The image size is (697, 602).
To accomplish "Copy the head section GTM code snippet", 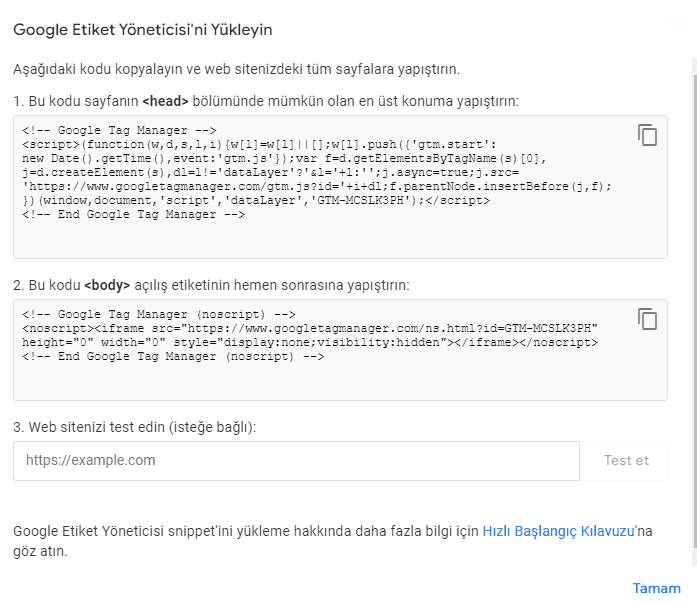I will [647, 135].
